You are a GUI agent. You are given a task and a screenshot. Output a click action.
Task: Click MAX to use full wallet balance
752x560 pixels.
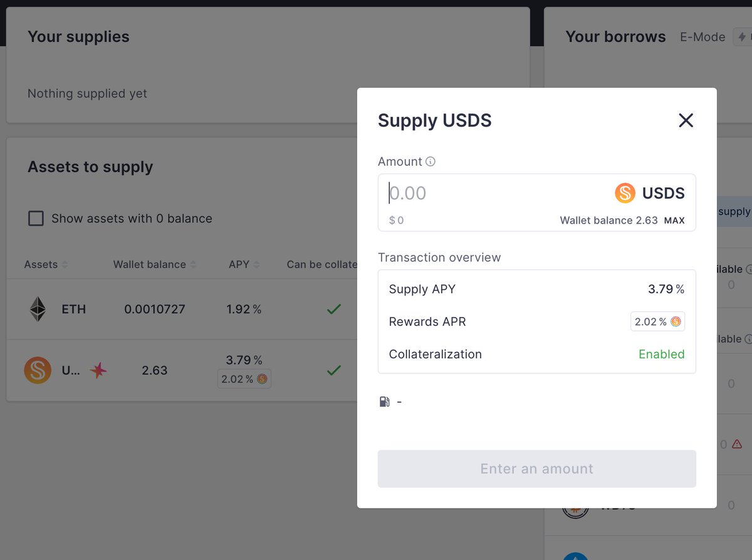pyautogui.click(x=674, y=220)
